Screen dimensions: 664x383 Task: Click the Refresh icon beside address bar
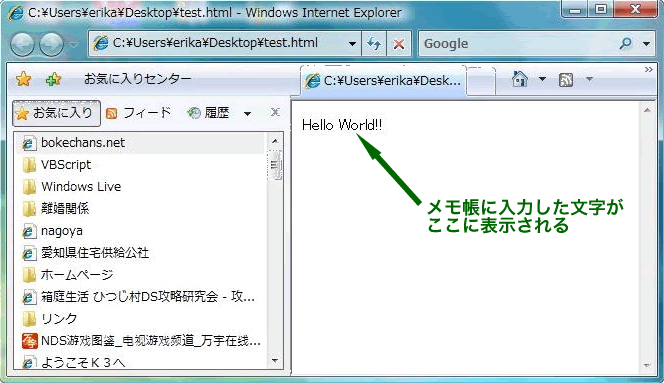[x=374, y=44]
